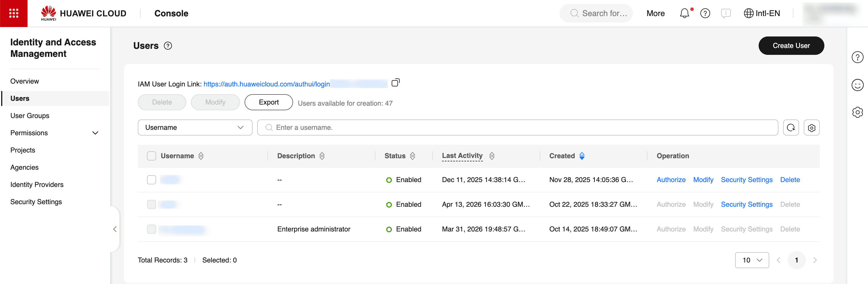The image size is (868, 284).
Task: Click the notifications bell icon
Action: click(x=684, y=13)
